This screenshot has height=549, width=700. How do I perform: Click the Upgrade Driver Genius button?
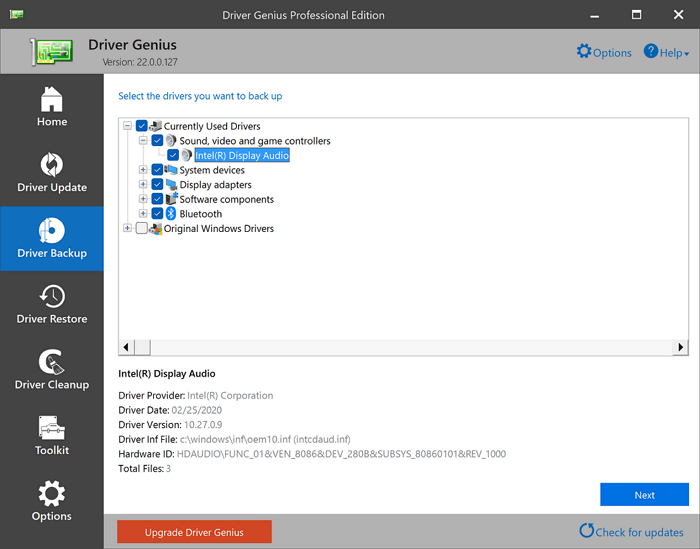(x=194, y=531)
